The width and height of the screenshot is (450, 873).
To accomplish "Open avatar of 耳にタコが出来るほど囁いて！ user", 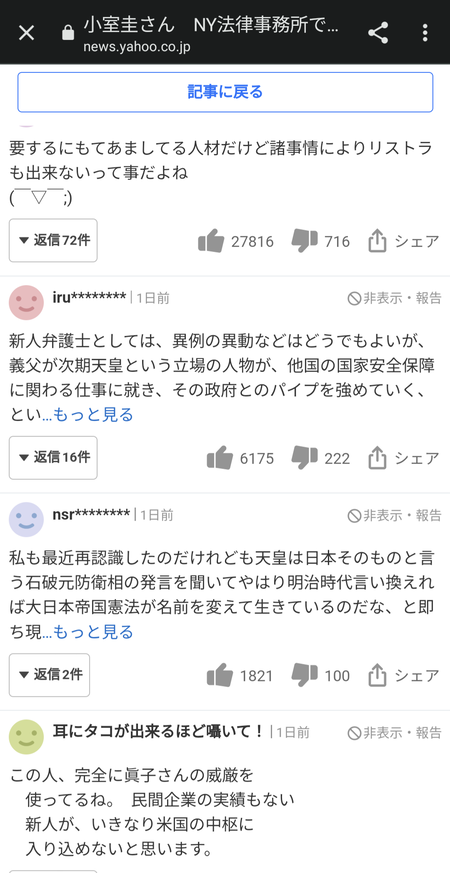I will point(26,737).
